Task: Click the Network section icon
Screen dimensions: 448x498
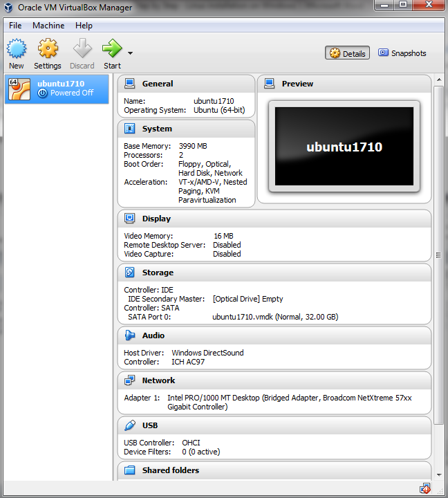Action: 129,380
